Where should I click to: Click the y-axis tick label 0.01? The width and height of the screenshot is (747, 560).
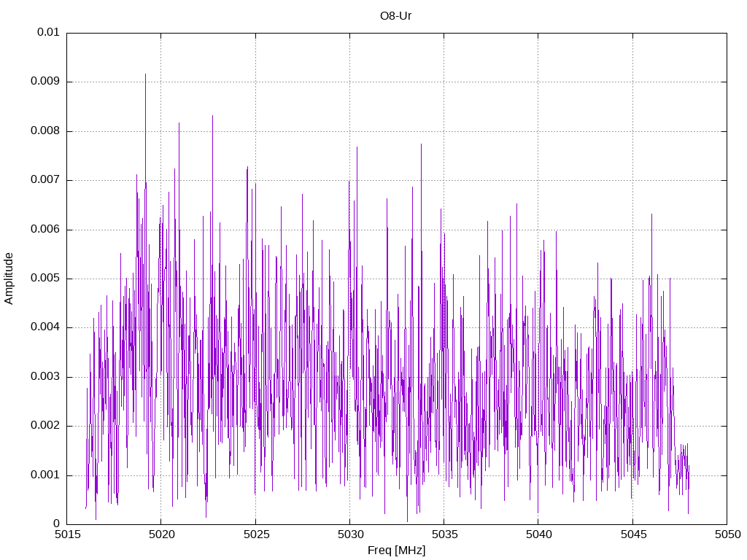pos(48,32)
